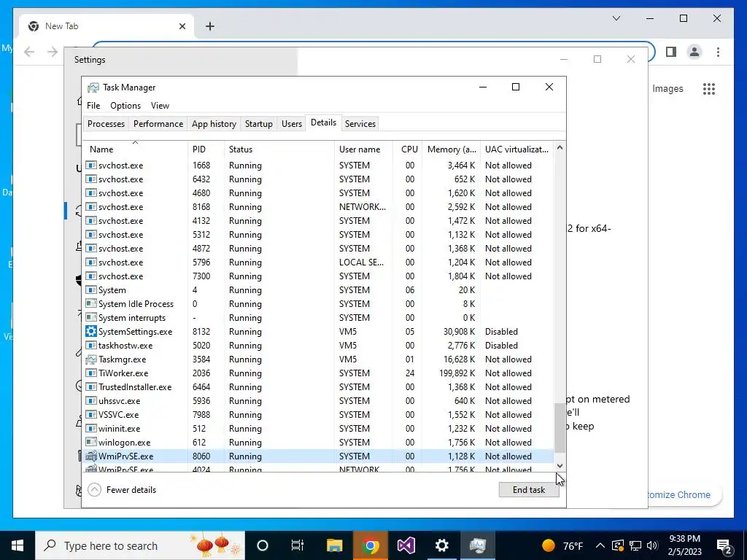Click the Taskmgr.exe process icon
This screenshot has width=747, height=560.
[90, 359]
